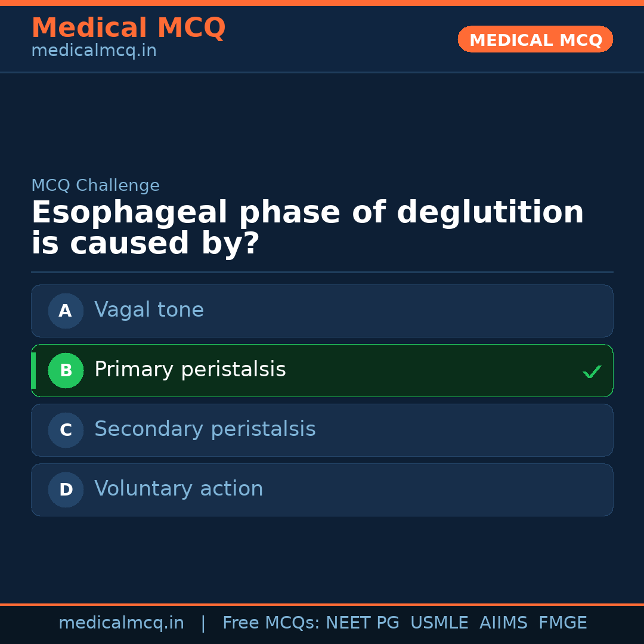Viewport: 644px width, 644px height.
Task: Select the Voluntary action answer text
Action: click(x=179, y=489)
